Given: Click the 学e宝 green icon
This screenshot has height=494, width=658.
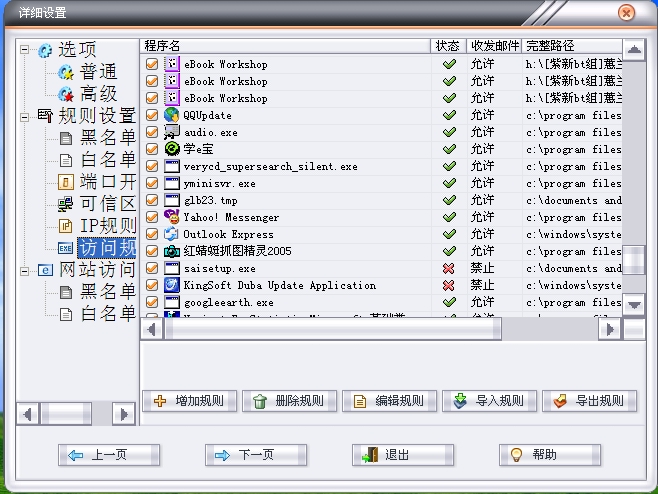Looking at the screenshot, I should pyautogui.click(x=172, y=149).
